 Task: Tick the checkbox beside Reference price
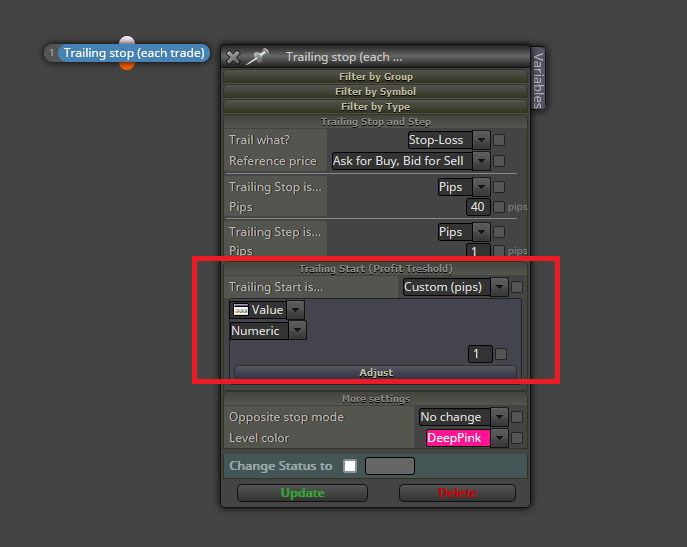point(499,161)
